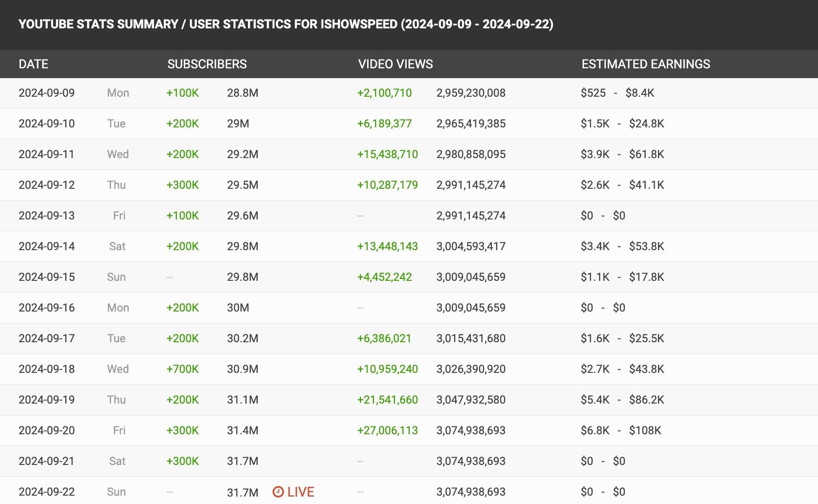
Task: Click the date 2024-09-18
Action: (x=47, y=369)
